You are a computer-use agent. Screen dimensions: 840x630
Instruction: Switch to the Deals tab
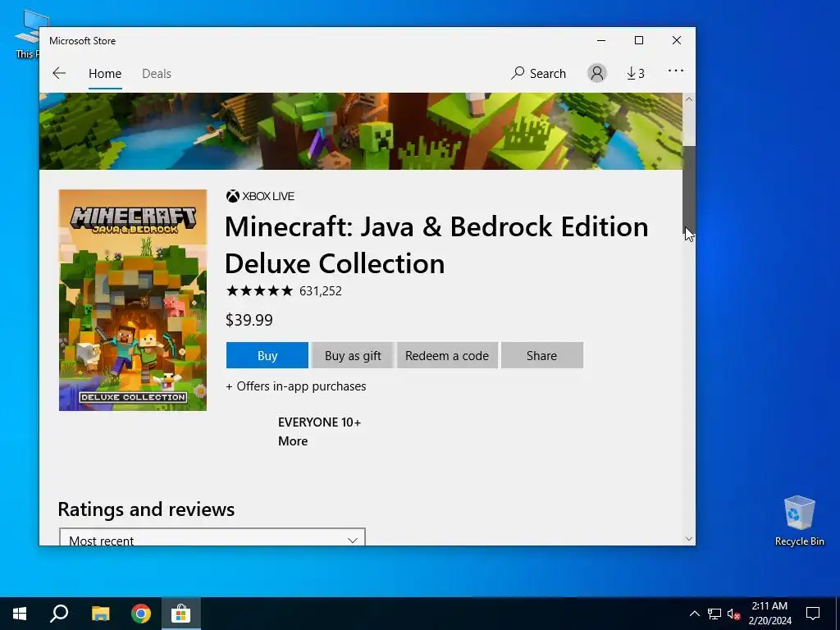tap(157, 73)
